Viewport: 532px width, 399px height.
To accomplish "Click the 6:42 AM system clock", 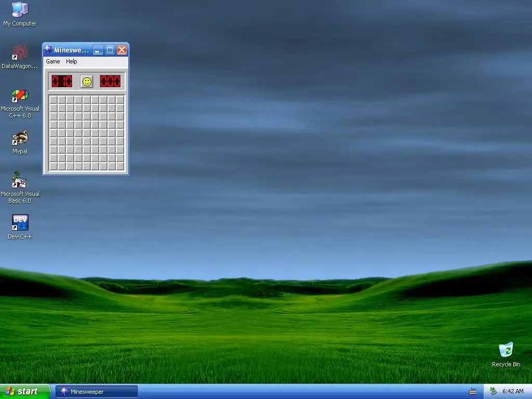I will click(513, 392).
